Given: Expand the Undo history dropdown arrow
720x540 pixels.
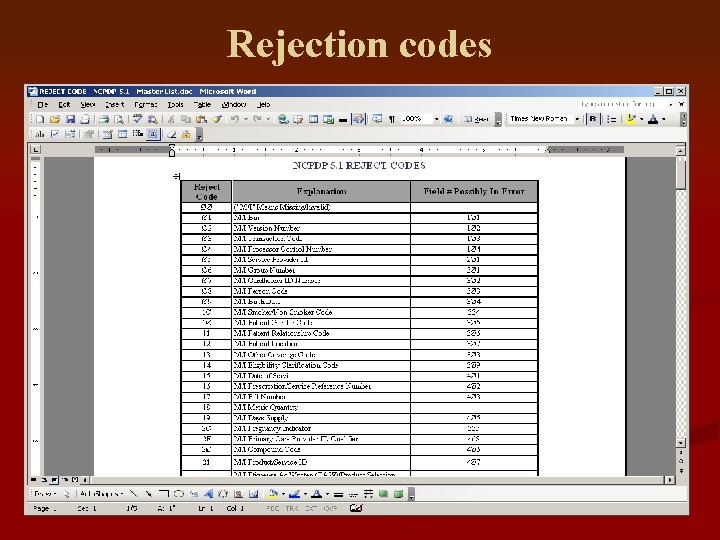Looking at the screenshot, I should pyautogui.click(x=246, y=119).
